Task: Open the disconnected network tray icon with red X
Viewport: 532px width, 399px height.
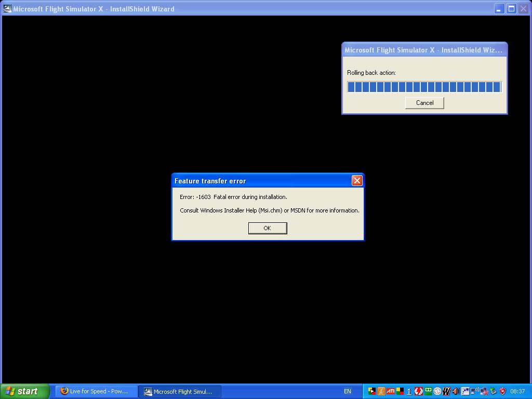Action: [484, 391]
